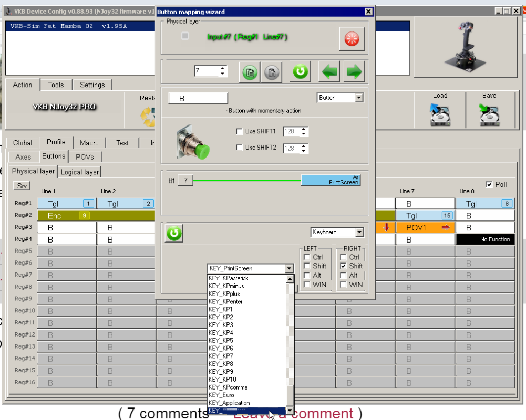Click the red physical input detect button

click(352, 39)
